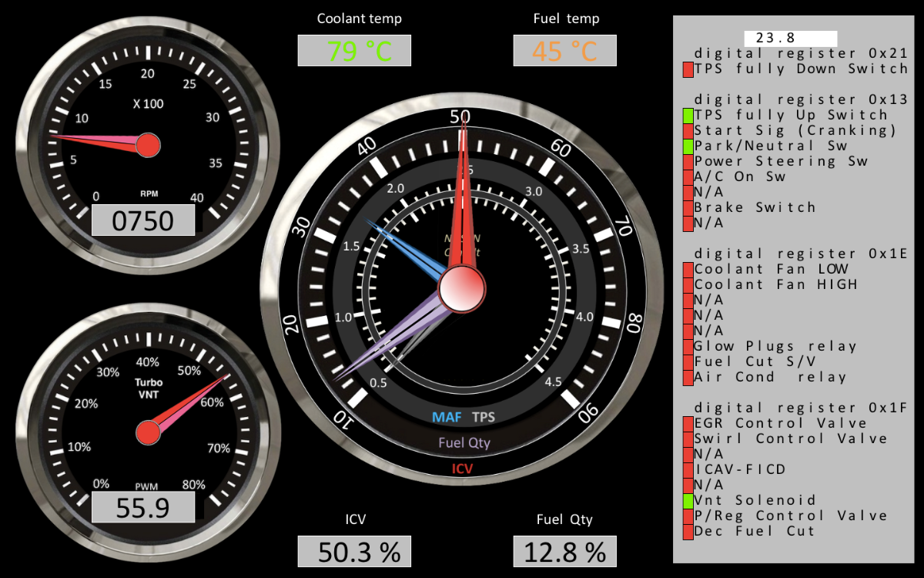Image resolution: width=924 pixels, height=578 pixels.
Task: Toggle the Start Sig (Cranking) indicator square
Action: [688, 131]
